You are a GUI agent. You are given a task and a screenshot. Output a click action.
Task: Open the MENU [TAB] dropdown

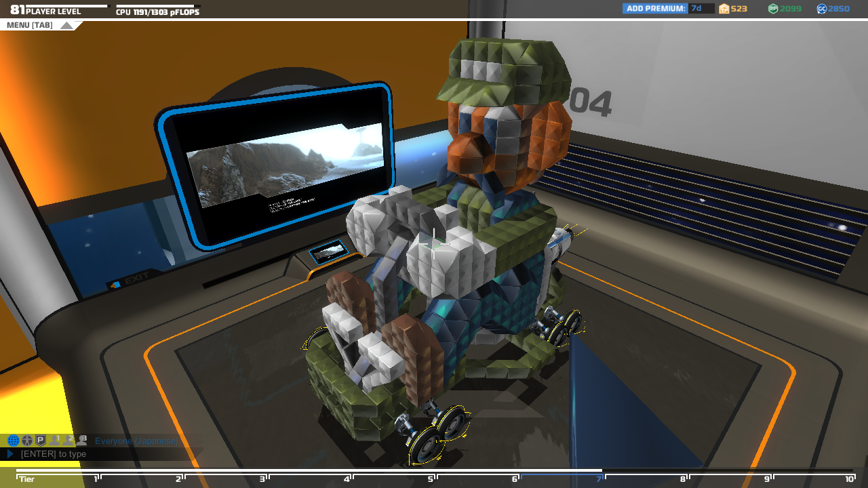pyautogui.click(x=39, y=25)
